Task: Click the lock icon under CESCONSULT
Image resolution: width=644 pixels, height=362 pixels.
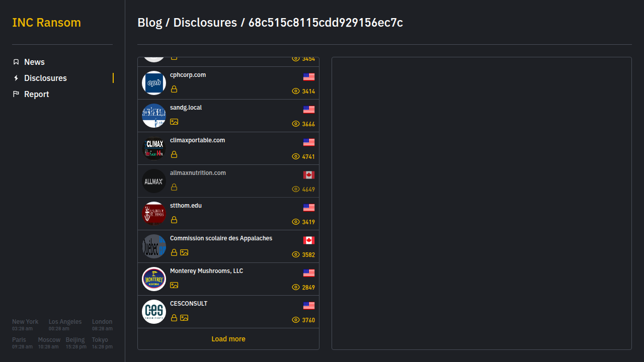Action: (174, 318)
